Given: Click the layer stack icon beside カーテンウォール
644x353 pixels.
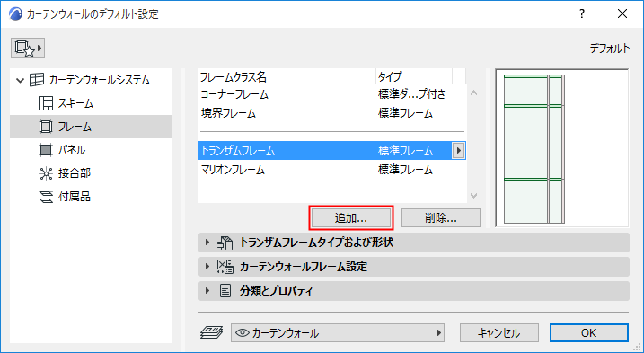Looking at the screenshot, I should tap(212, 332).
